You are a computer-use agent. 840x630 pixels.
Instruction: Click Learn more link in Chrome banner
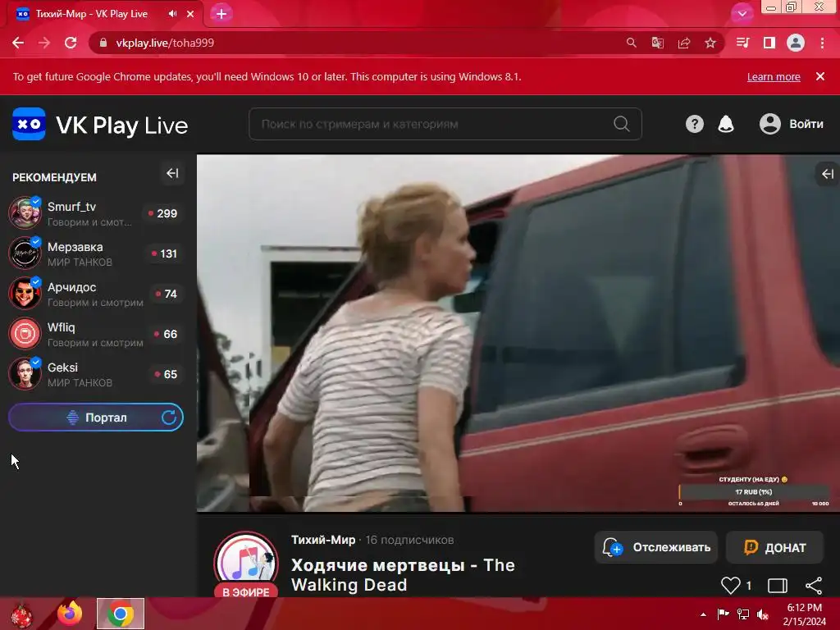[x=774, y=76]
